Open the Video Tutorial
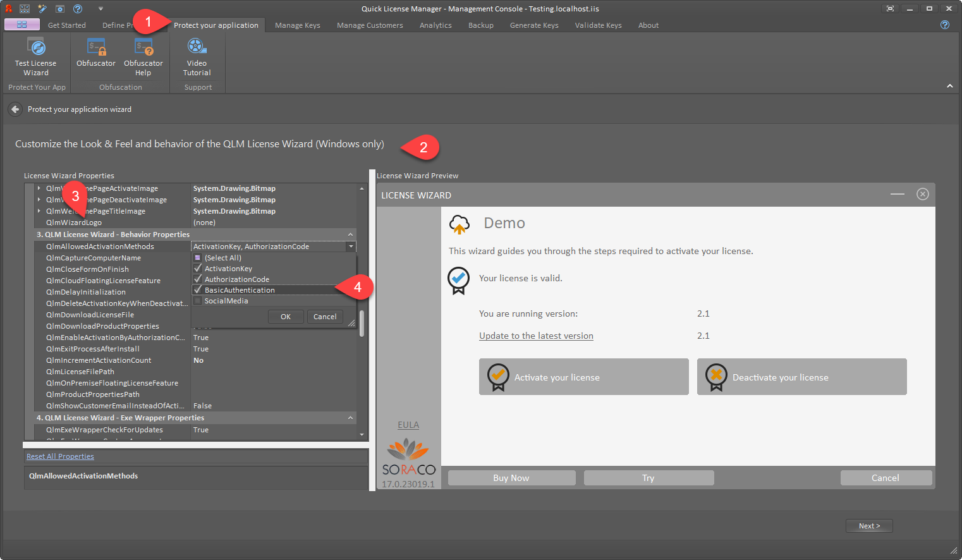Viewport: 962px width, 560px height. coord(197,57)
